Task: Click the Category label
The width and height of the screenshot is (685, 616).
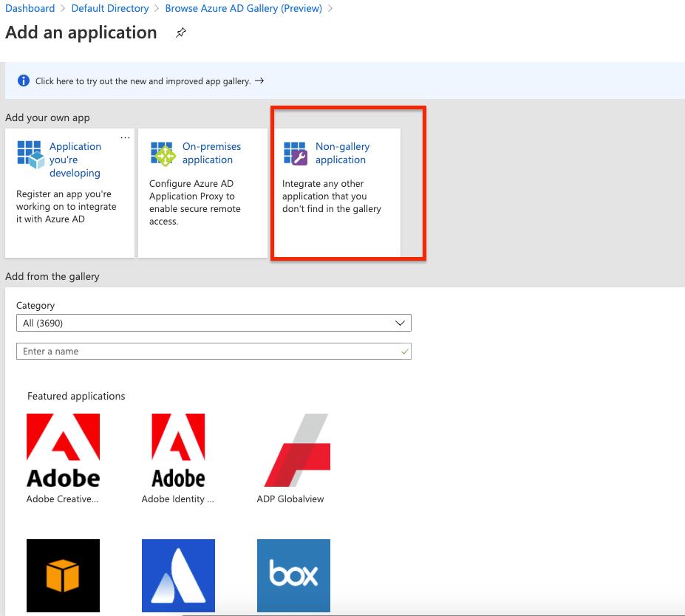Action: click(x=35, y=306)
